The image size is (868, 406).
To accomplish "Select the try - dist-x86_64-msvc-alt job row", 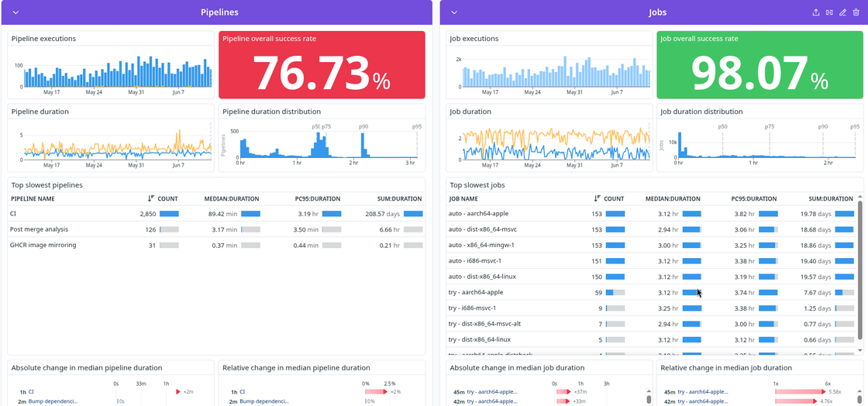I will [x=652, y=324].
